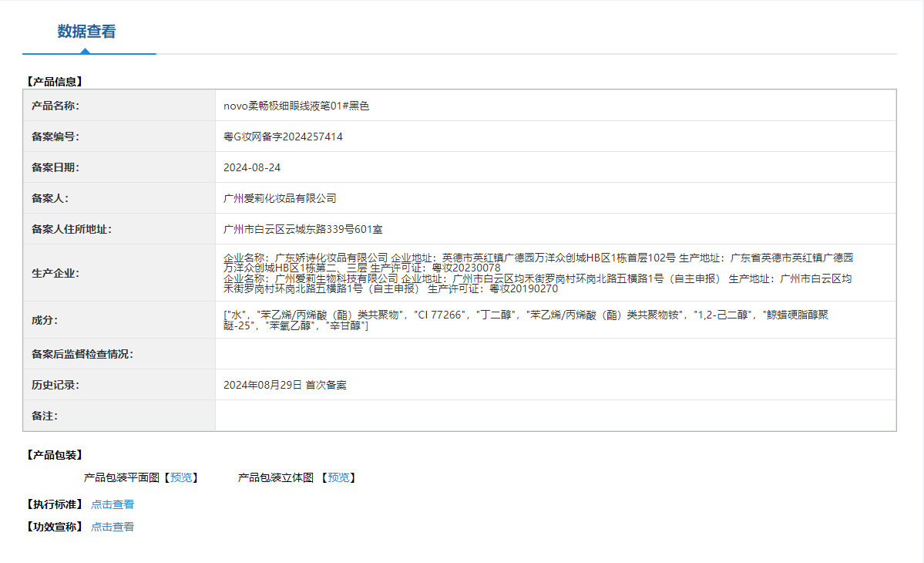Click the ingredients list starting with "水"
This screenshot has height=563, width=924.
[526, 320]
